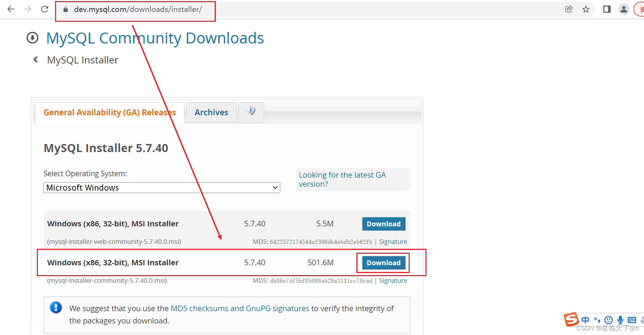
Task: Download the 501.6M MSI installer
Action: click(x=384, y=263)
